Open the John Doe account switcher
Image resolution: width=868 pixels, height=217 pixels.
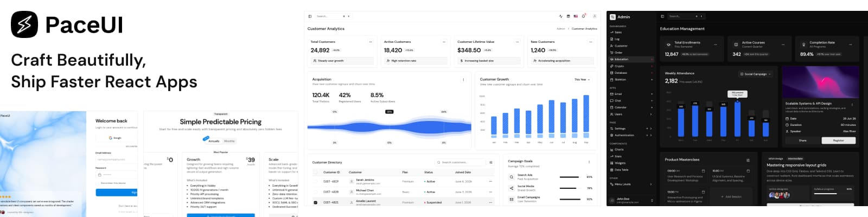coord(631,200)
